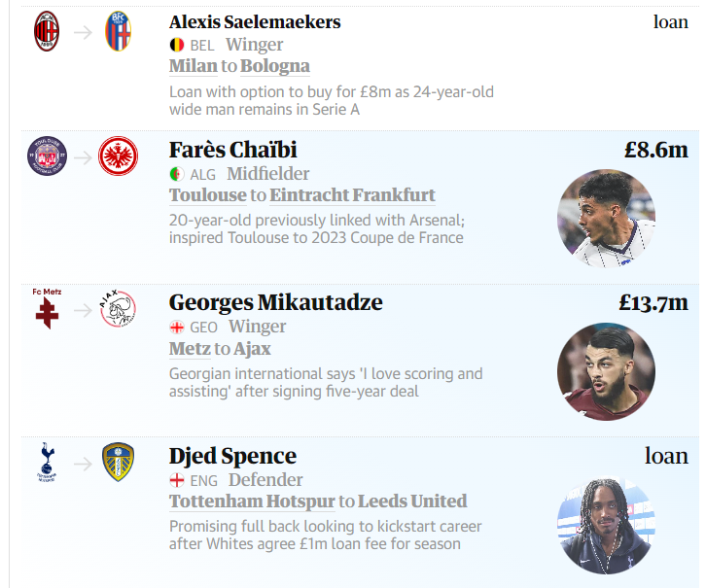Screen dimensions: 706x588
Task: Click Djed Spence's player photo
Action: (606, 525)
